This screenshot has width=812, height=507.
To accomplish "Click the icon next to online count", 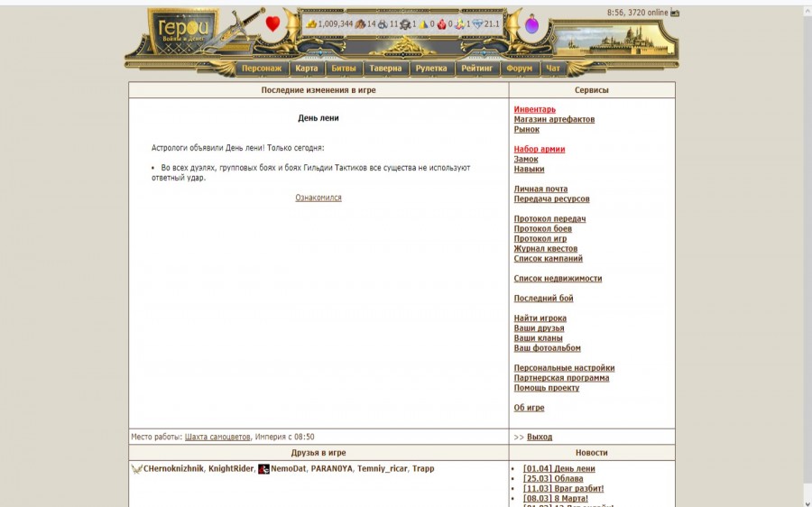I will (x=675, y=13).
